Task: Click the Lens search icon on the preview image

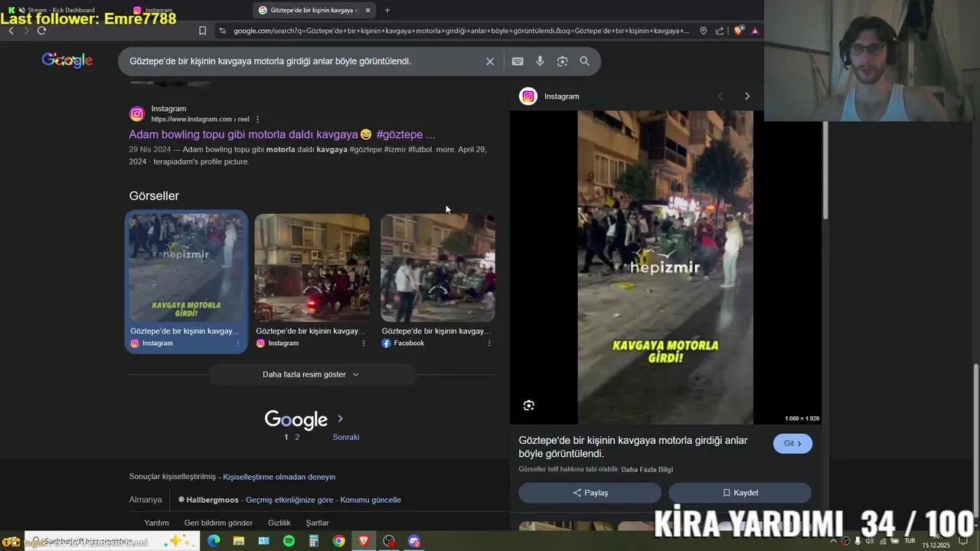Action: pos(528,406)
